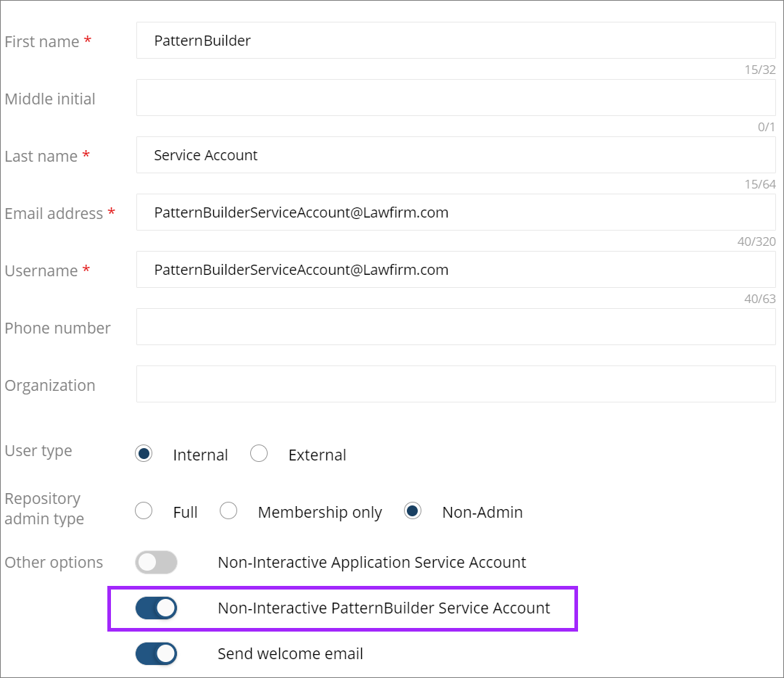Enable the Non-Interactive Application Service Account toggle
The width and height of the screenshot is (784, 678).
point(157,562)
